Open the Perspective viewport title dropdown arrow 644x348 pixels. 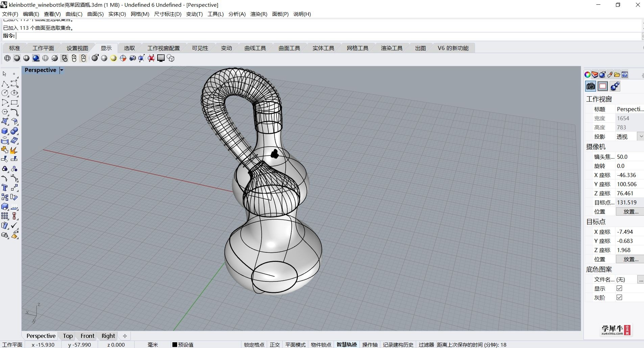click(x=62, y=70)
